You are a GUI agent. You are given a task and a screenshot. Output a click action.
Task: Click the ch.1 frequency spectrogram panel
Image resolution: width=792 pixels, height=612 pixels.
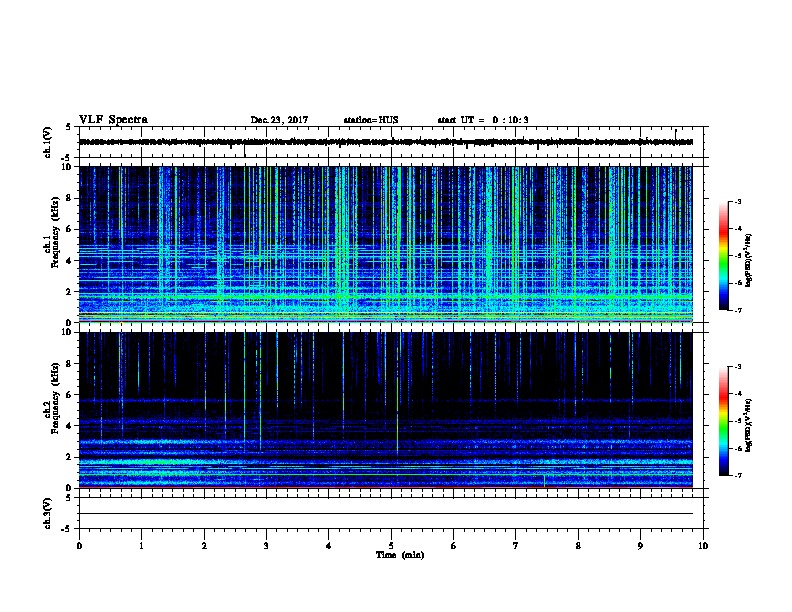pyautogui.click(x=385, y=244)
